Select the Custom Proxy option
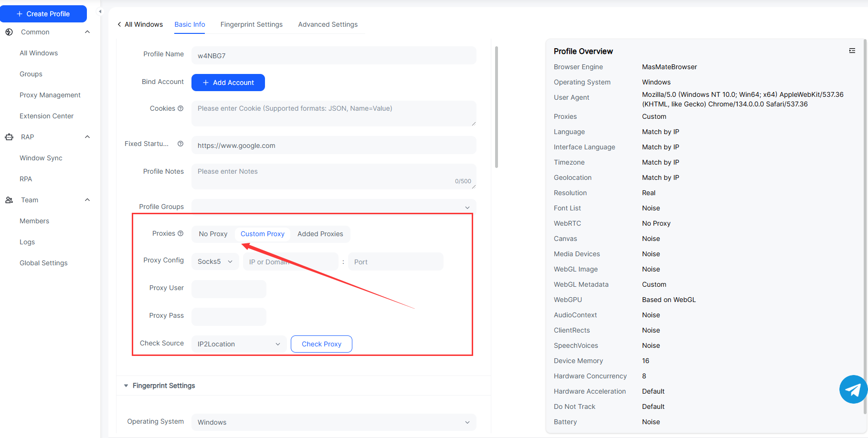Viewport: 868px width, 438px height. [262, 234]
